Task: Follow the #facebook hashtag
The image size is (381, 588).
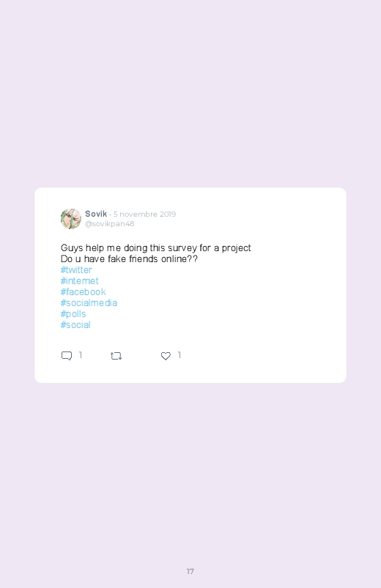Action: click(84, 291)
